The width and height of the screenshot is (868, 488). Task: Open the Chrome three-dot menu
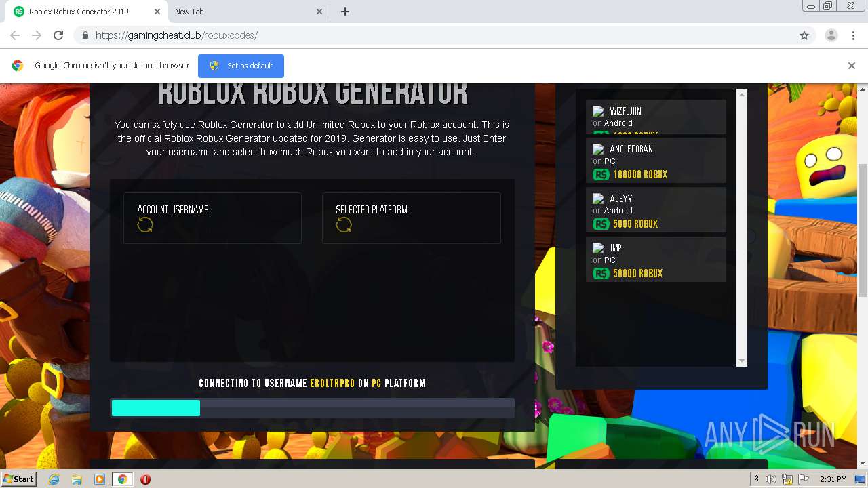854,35
